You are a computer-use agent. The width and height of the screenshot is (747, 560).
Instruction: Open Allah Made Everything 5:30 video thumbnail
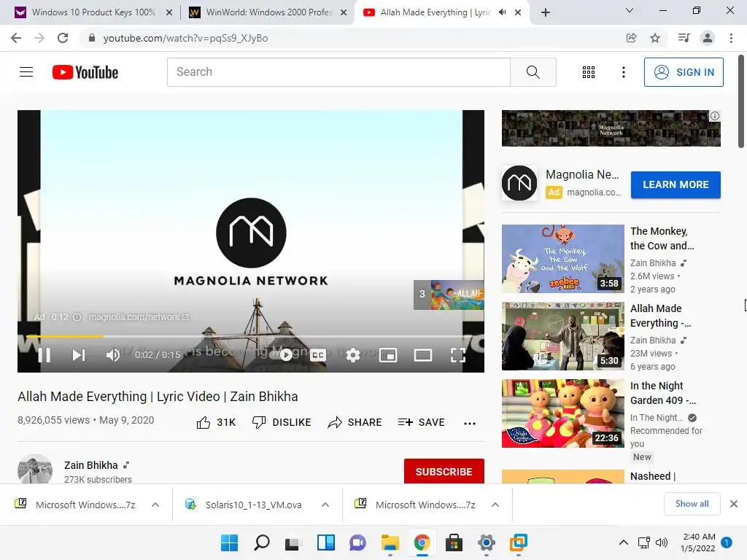pos(562,336)
